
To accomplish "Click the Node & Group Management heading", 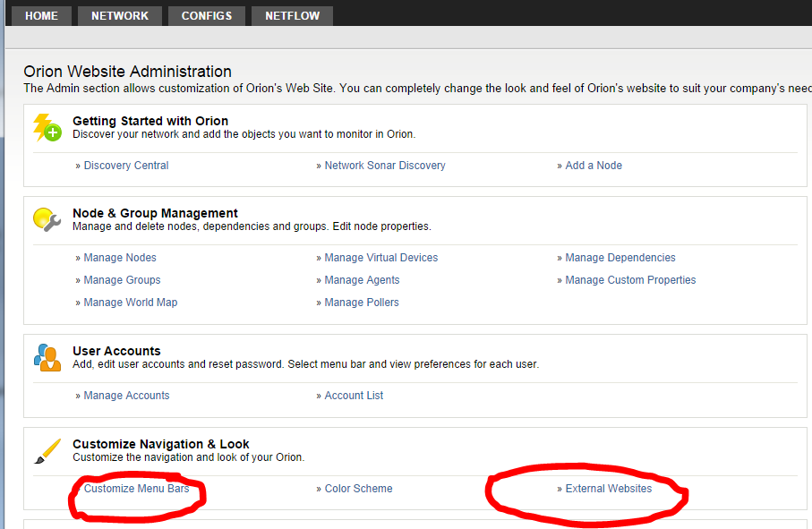I will (155, 213).
